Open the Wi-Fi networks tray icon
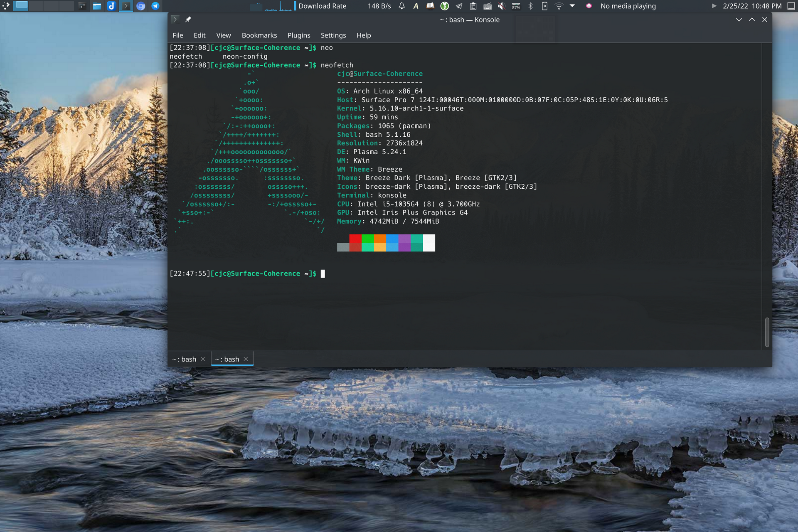The height and width of the screenshot is (532, 798). pyautogui.click(x=559, y=6)
